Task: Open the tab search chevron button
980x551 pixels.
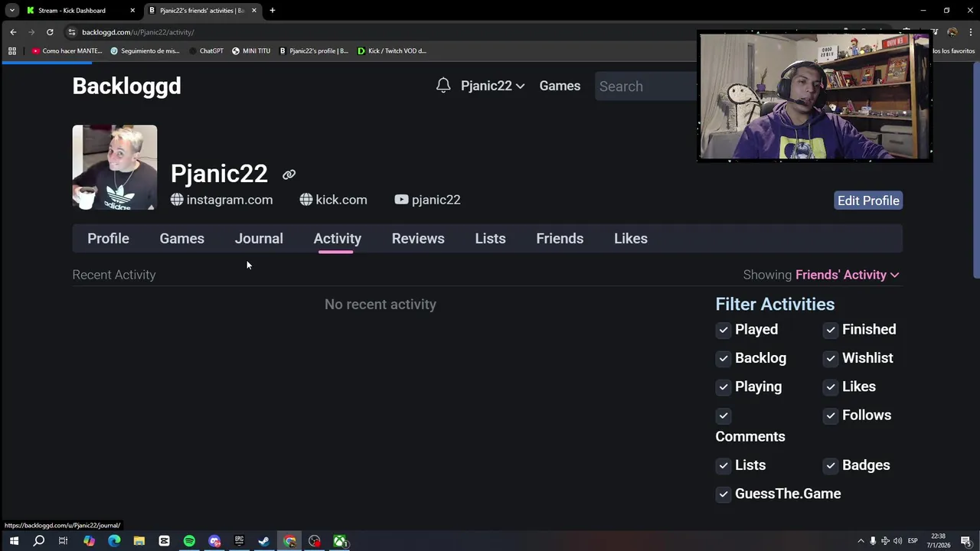Action: (12, 11)
